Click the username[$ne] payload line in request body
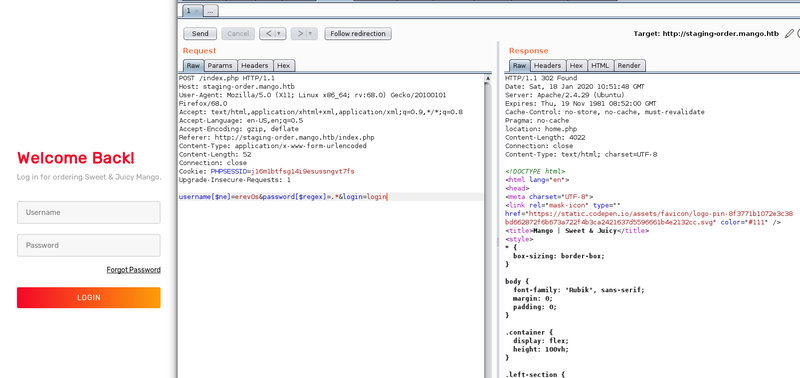This screenshot has width=800, height=378. (x=283, y=197)
